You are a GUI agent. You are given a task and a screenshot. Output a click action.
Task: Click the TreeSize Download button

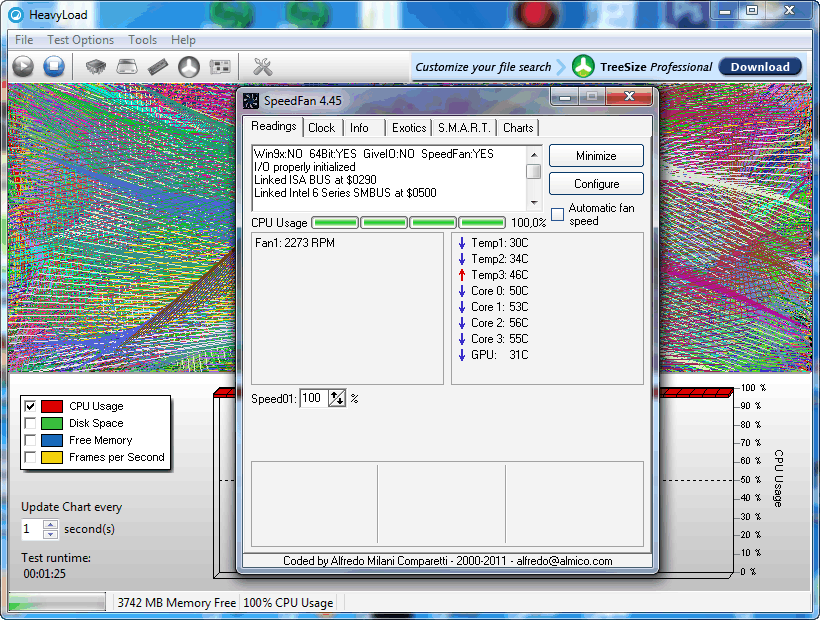(760, 67)
